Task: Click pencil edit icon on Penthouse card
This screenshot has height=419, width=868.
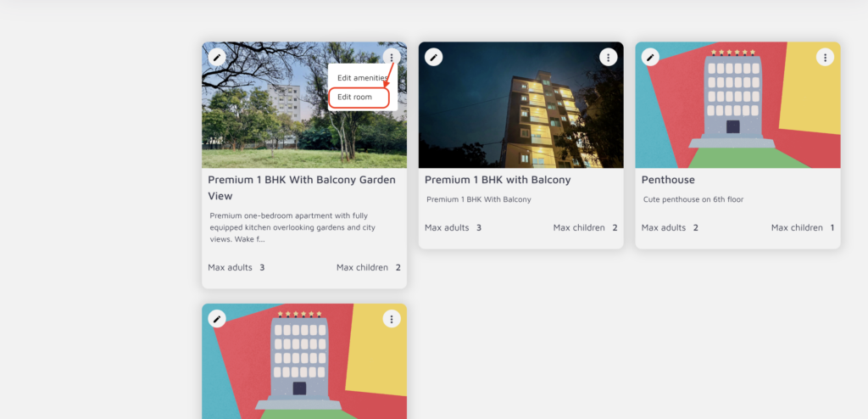Action: pos(650,58)
